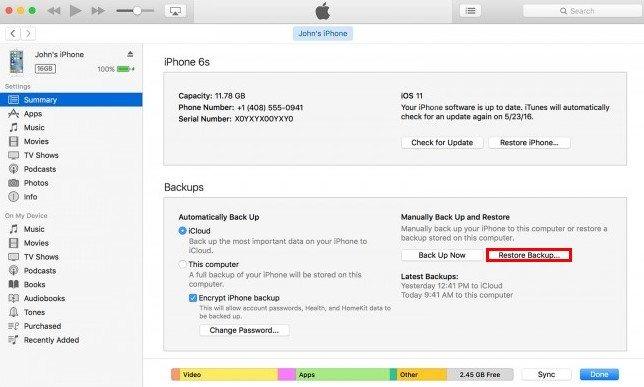The height and width of the screenshot is (387, 644).
Task: Click the Info icon in sidebar
Action: coord(14,197)
